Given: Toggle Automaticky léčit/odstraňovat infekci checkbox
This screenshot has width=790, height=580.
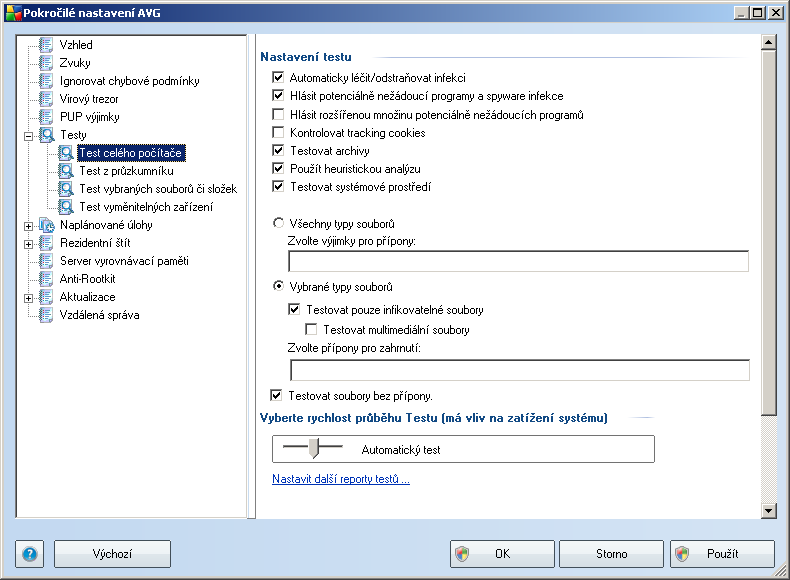Looking at the screenshot, I should pos(278,78).
